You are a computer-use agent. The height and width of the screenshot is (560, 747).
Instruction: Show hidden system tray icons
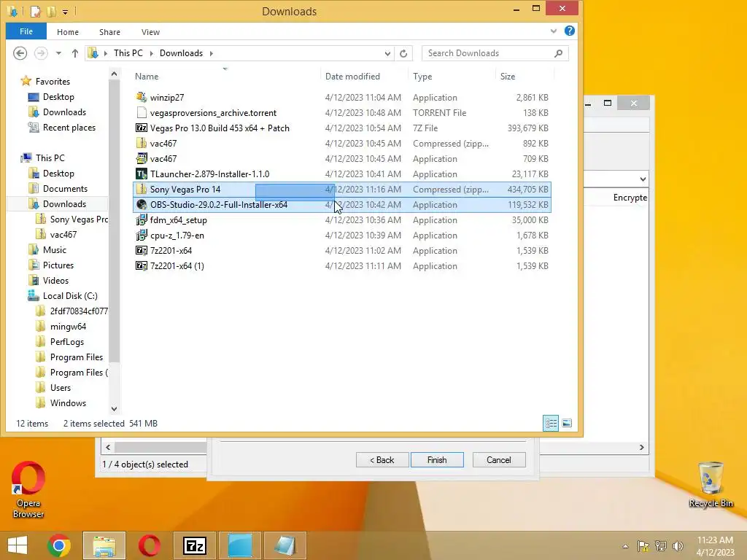point(625,546)
